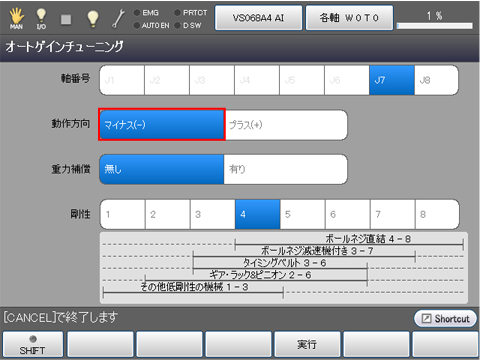This screenshot has width=480, height=360.
Task: Select axis J8
Action: click(437, 80)
